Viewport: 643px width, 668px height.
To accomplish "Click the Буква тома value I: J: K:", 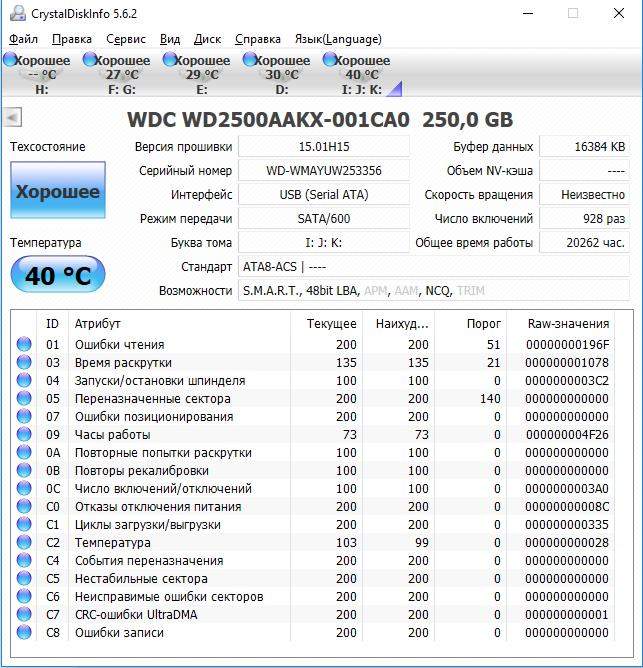I will 324,243.
